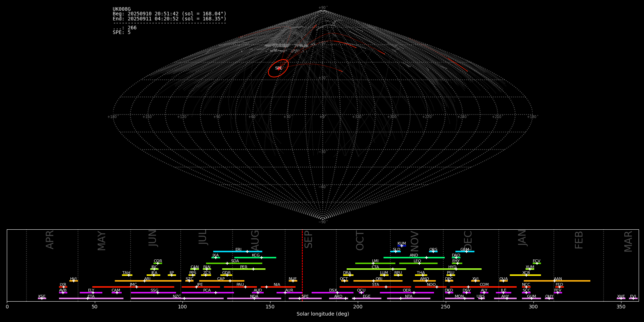
Task: Click the COM shower label
Action: point(484,285)
